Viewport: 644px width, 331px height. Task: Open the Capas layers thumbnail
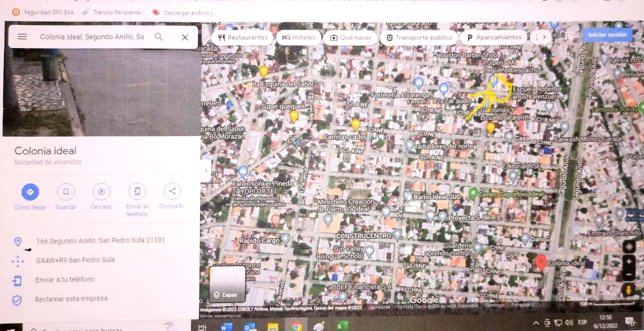[x=227, y=284]
